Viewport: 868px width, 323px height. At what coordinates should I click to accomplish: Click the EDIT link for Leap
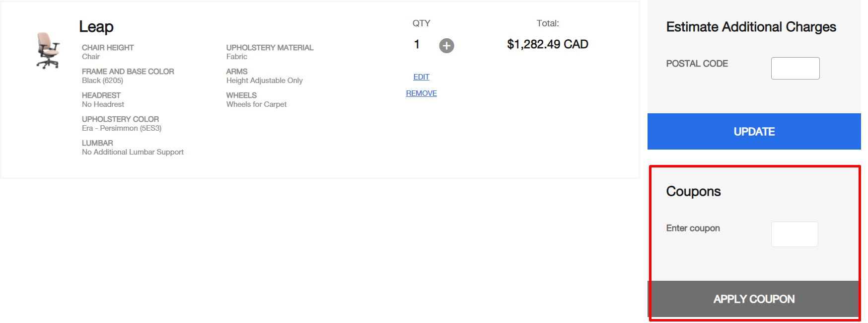tap(421, 77)
